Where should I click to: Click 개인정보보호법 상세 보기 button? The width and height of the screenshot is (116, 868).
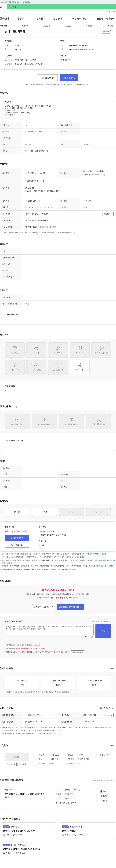click(x=44, y=607)
